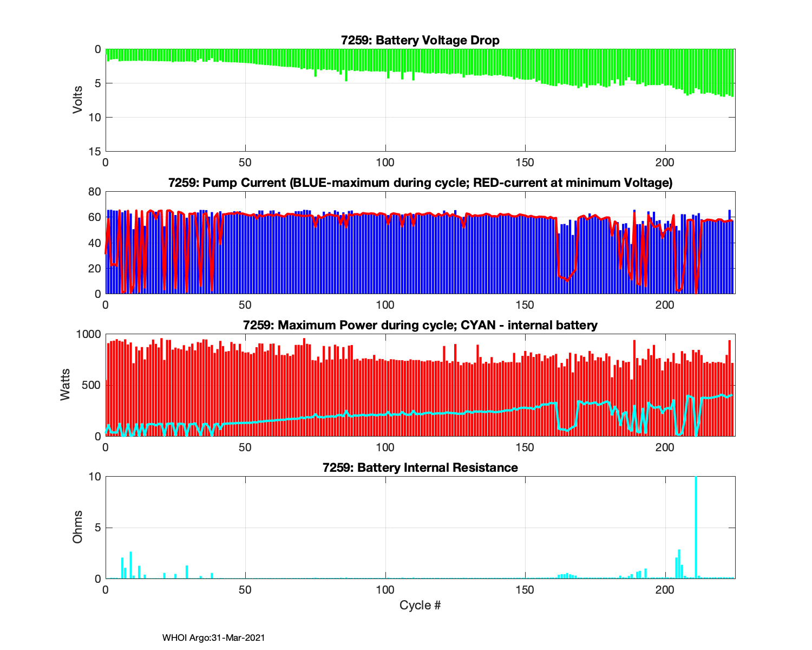The height and width of the screenshot is (650, 812).
Task: Click the "Cycle #" x-axis label
Action: 420,605
